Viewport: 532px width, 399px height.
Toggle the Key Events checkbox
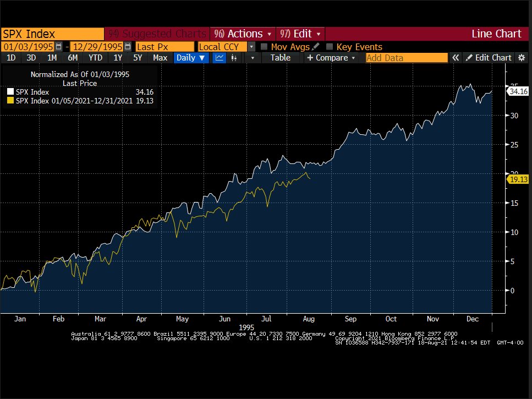point(330,47)
